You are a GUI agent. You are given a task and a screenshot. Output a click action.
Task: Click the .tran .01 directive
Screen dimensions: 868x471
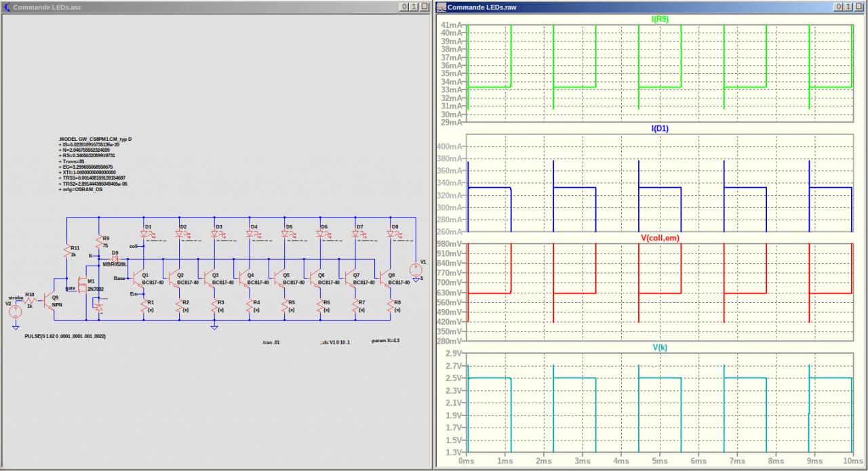(x=270, y=342)
